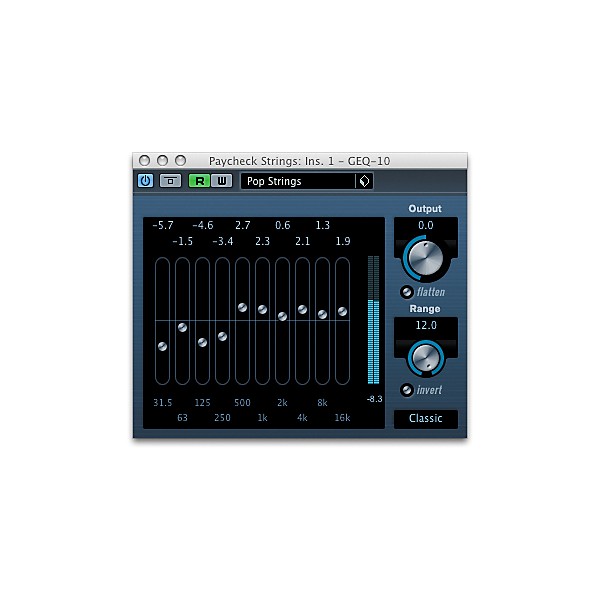Toggle the plug-in power bypass button
The height and width of the screenshot is (600, 600).
point(145,181)
